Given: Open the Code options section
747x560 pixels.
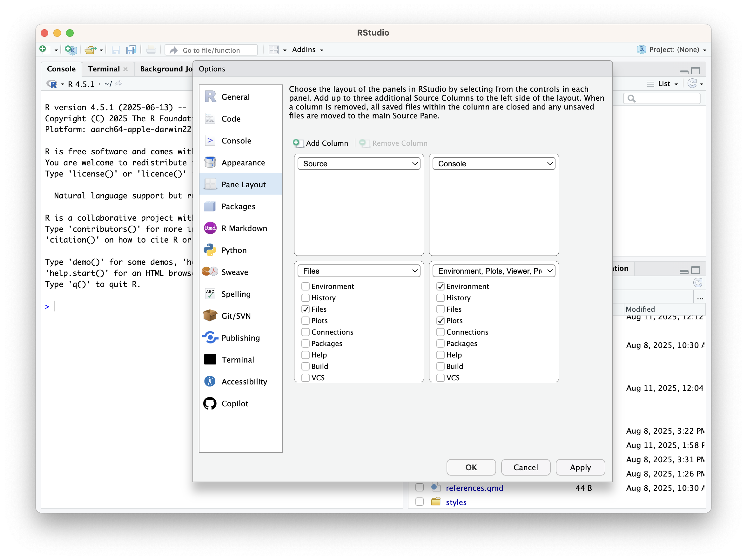Looking at the screenshot, I should (x=240, y=119).
